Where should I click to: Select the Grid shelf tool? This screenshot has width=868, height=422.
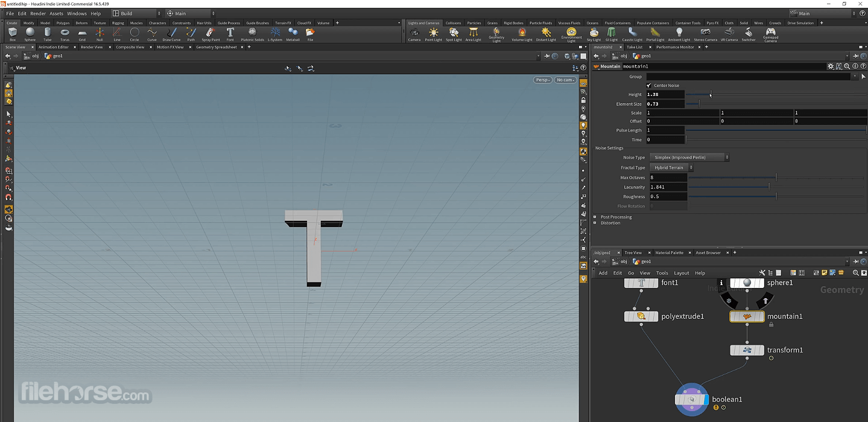(x=82, y=34)
